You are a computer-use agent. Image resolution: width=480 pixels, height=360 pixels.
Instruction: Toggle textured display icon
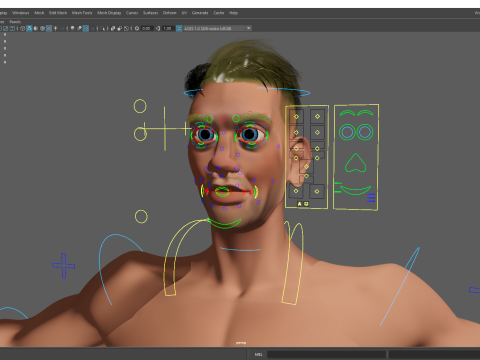[49, 28]
